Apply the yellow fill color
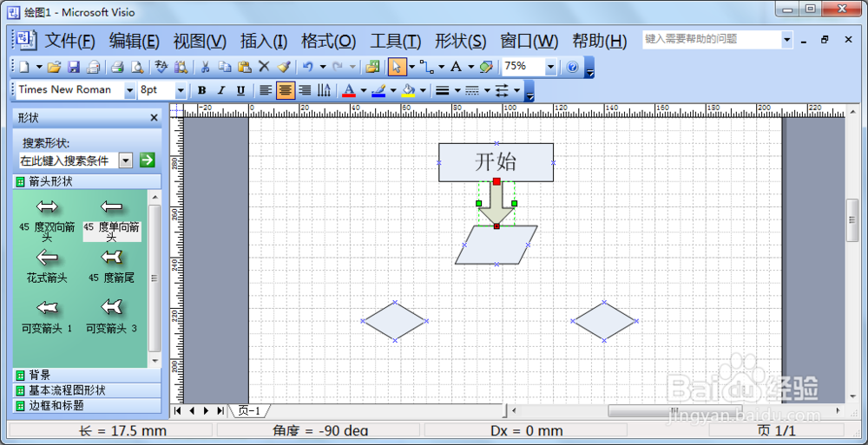This screenshot has width=868, height=445. point(408,90)
